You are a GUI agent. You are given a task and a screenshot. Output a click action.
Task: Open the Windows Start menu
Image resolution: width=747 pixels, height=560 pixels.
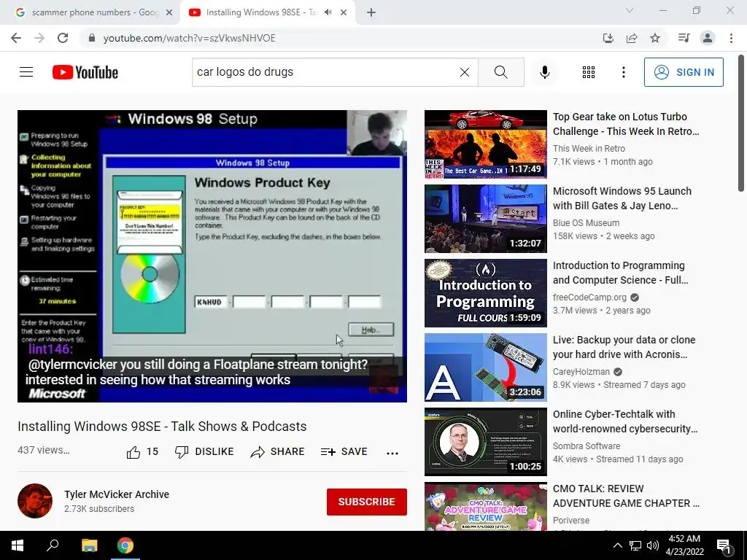18,545
